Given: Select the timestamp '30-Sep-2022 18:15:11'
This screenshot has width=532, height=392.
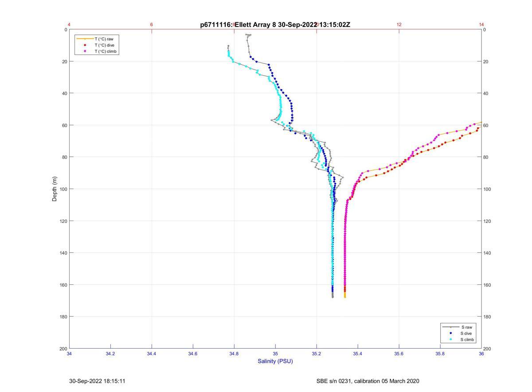Looking at the screenshot, I should (x=97, y=381).
